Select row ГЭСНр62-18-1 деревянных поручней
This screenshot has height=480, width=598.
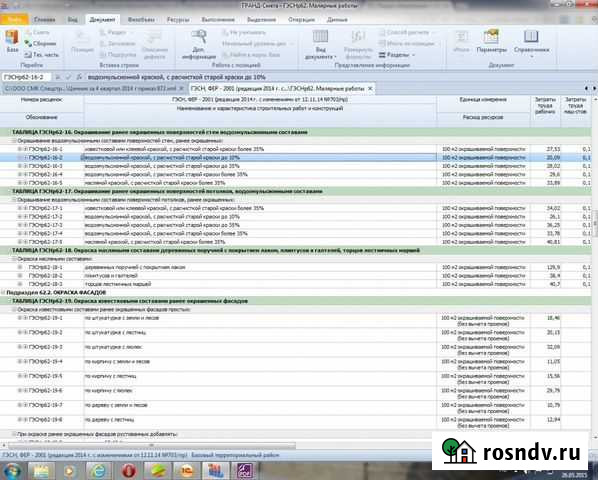pos(296,267)
